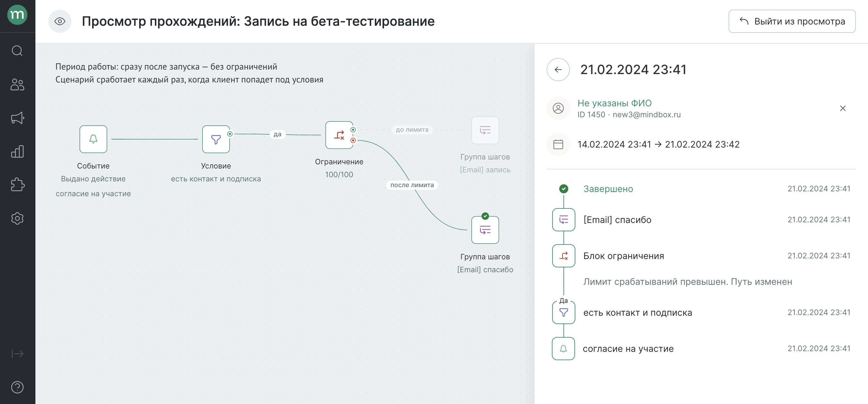Click the eye view-mode icon in header
The width and height of the screenshot is (868, 404).
(x=60, y=21)
